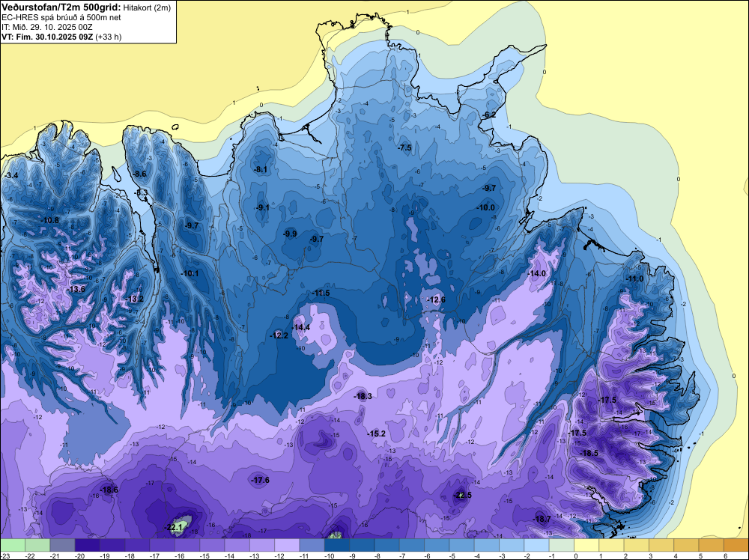Click the map title 'Veðurstofan/T2m 500grid:'
The width and height of the screenshot is (749, 560).
click(x=61, y=7)
